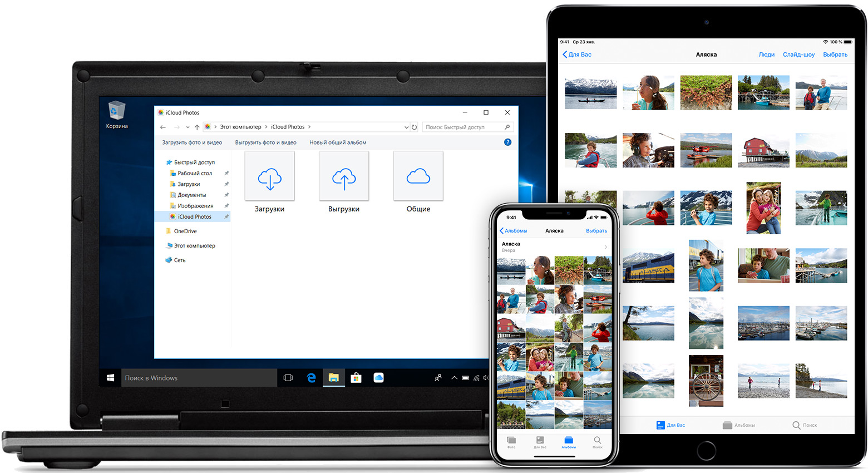Open the Поиск tab on iPhone

(597, 442)
